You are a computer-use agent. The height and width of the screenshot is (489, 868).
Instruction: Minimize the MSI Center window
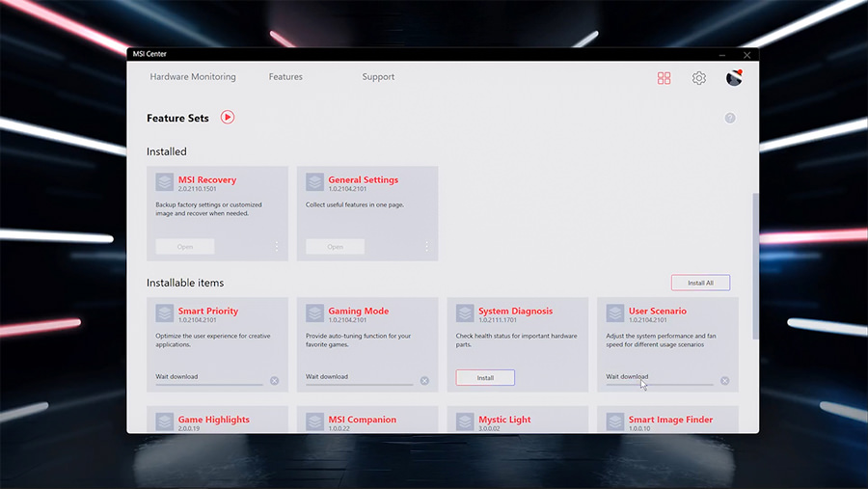[x=721, y=55]
